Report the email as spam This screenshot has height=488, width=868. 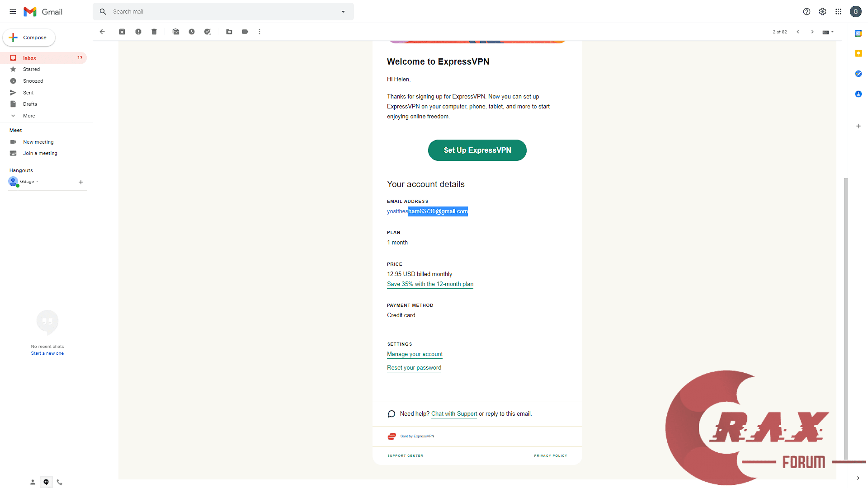pyautogui.click(x=138, y=32)
